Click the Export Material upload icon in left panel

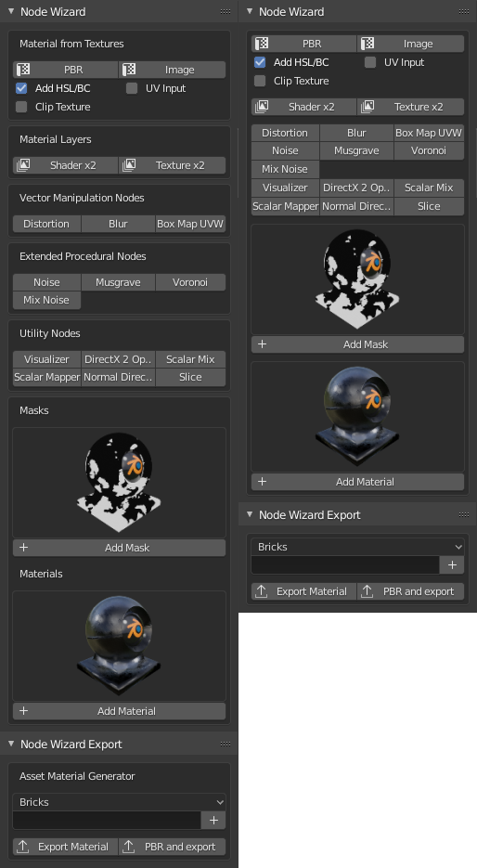click(x=23, y=847)
